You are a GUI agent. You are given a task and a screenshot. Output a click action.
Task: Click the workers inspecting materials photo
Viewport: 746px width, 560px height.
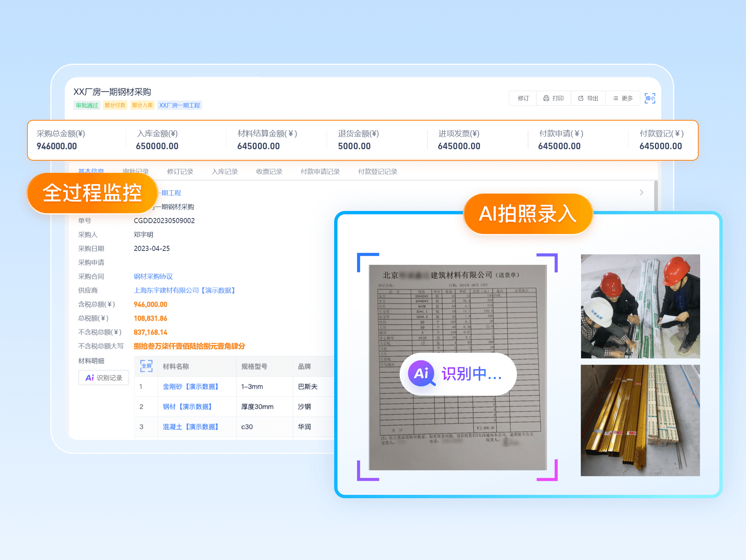pyautogui.click(x=640, y=306)
